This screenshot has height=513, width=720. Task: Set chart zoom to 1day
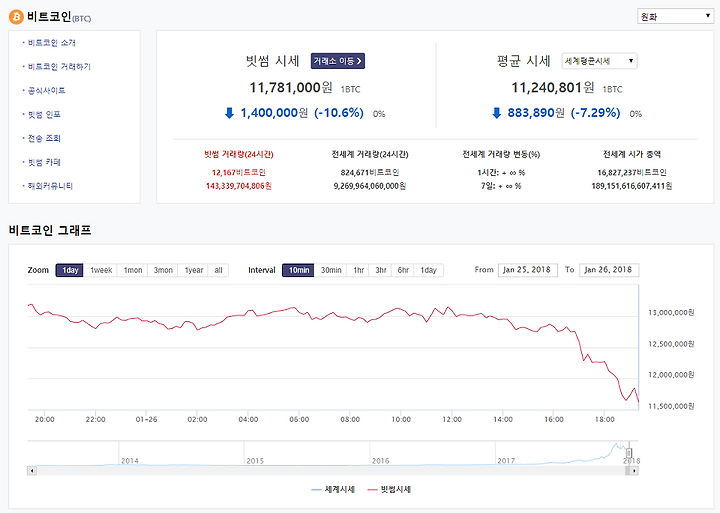coord(70,270)
